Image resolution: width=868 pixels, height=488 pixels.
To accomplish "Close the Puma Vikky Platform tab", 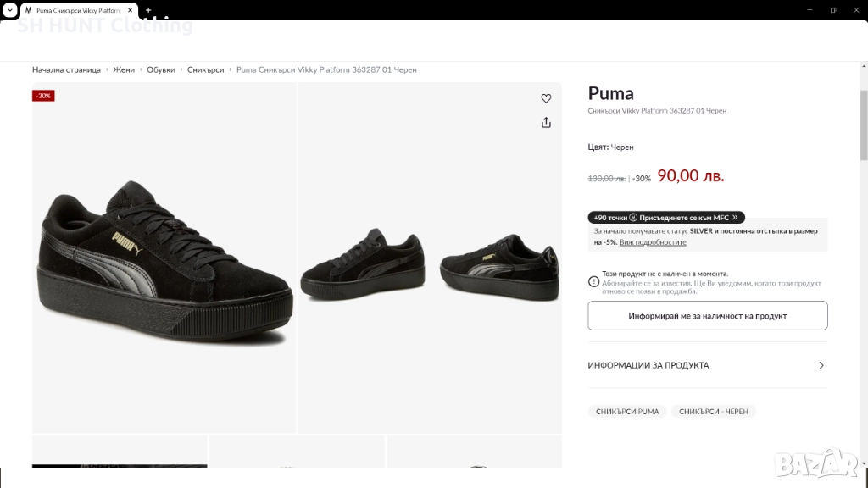I will click(131, 10).
